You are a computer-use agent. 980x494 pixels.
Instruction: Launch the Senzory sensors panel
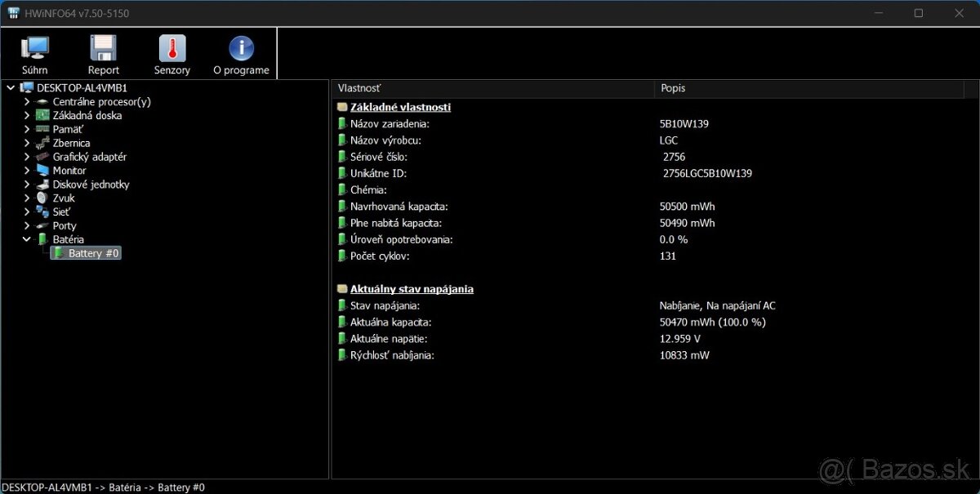(171, 53)
